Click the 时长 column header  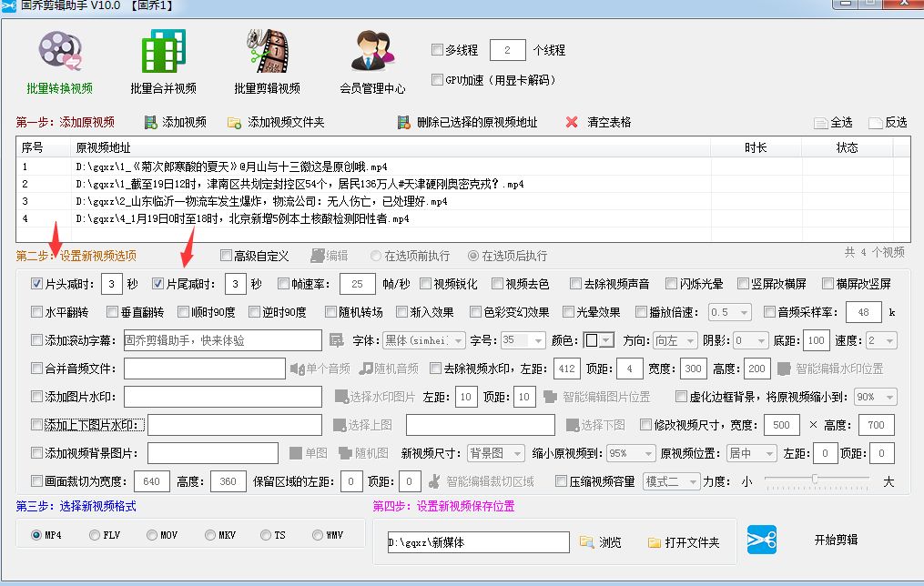[x=756, y=147]
